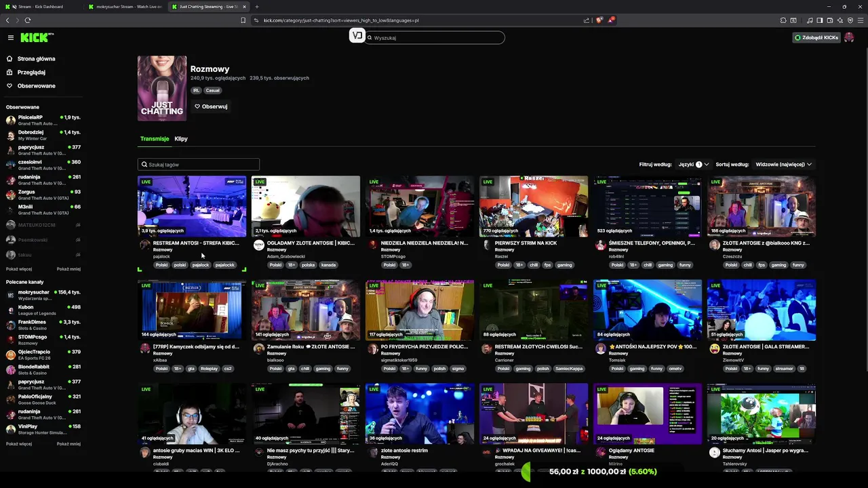Expand Pokaż więcej under Polecane kanały
This screenshot has width=868, height=488.
pyautogui.click(x=19, y=444)
